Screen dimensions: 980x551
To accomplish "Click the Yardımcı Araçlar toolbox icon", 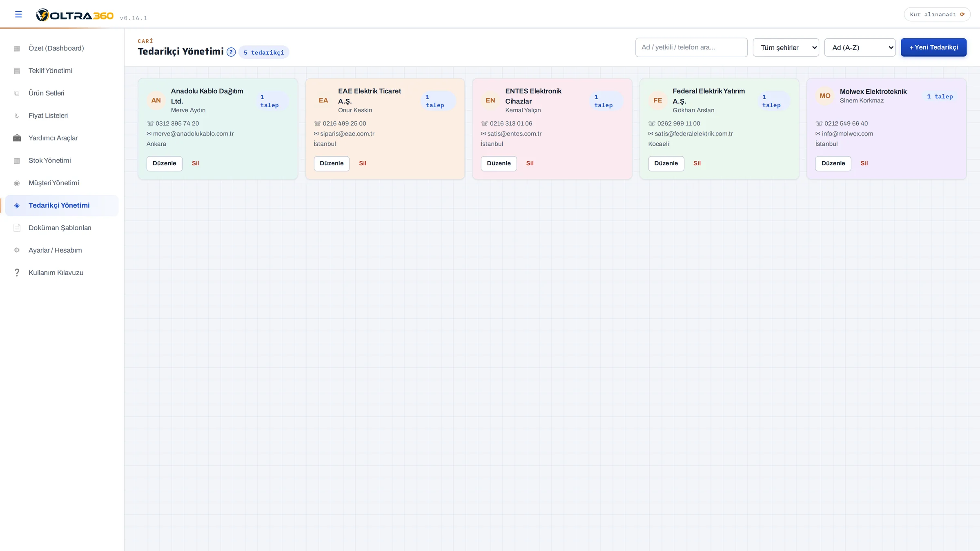I will tap(17, 138).
